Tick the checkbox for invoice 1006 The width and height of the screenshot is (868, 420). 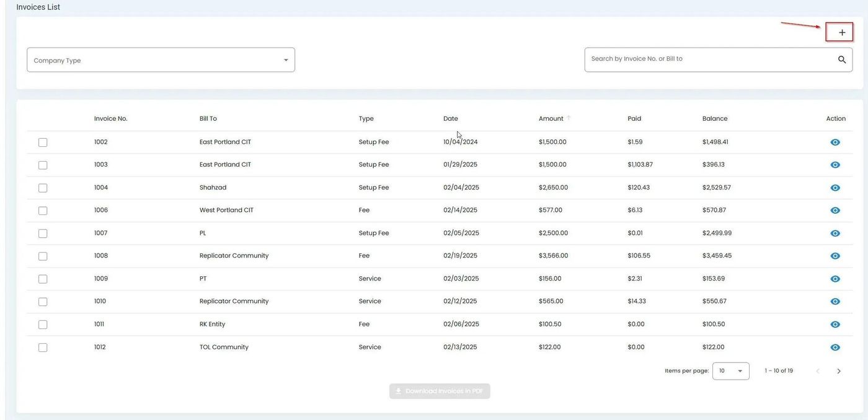pos(43,211)
